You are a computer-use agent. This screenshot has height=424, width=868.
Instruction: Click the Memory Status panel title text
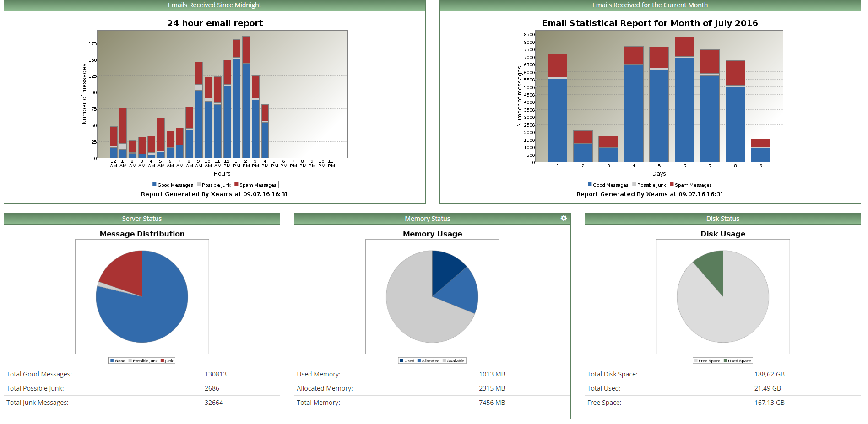tap(428, 219)
